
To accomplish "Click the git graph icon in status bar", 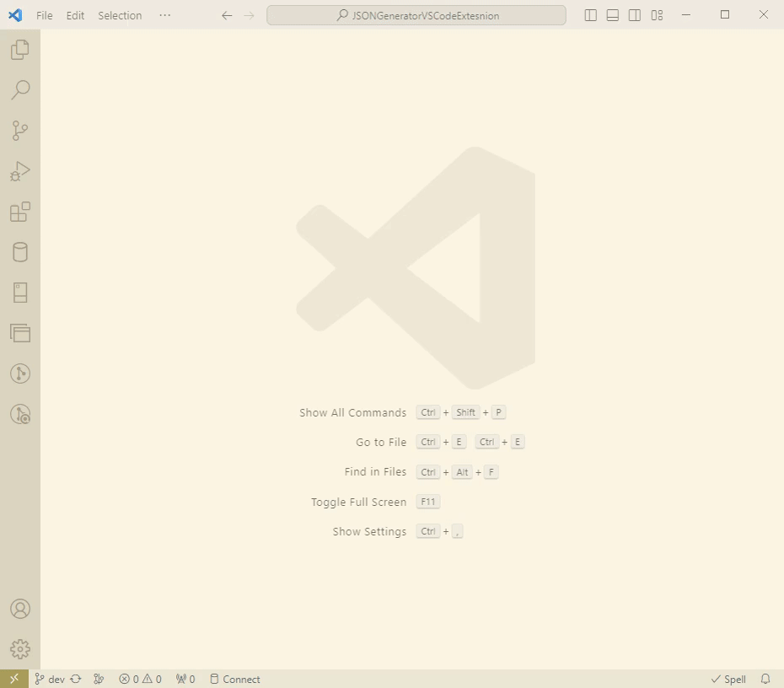I will [x=99, y=679].
